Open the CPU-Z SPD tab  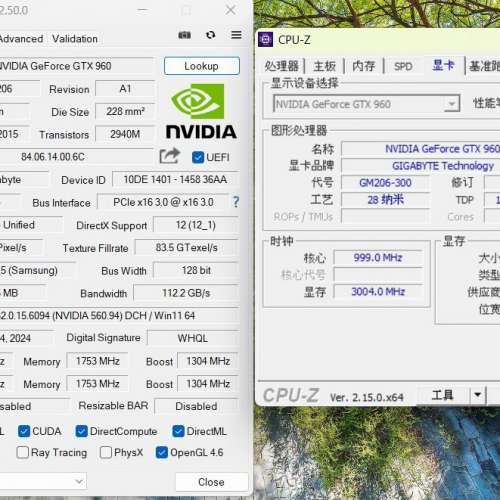pyautogui.click(x=403, y=66)
